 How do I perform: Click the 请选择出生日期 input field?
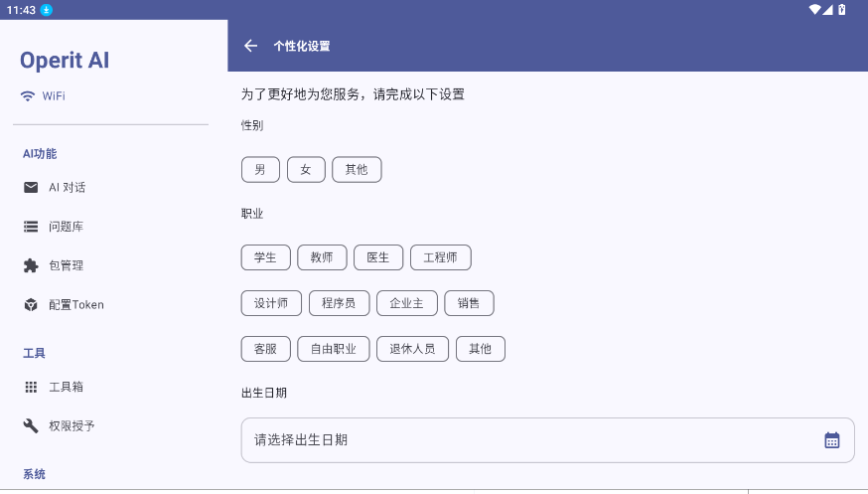coord(547,440)
